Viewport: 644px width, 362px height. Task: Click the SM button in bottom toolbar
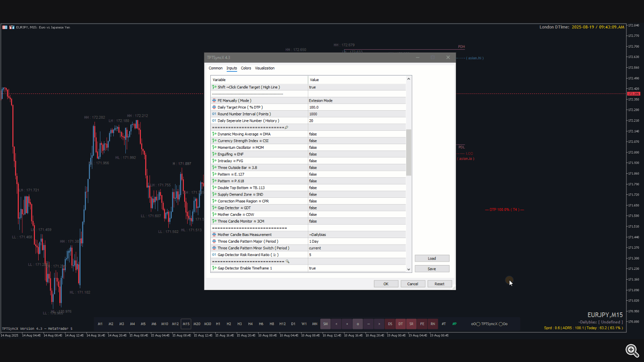tap(325, 324)
